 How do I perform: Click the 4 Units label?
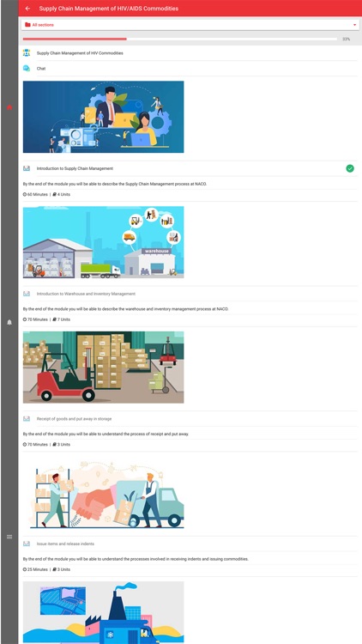point(62,194)
